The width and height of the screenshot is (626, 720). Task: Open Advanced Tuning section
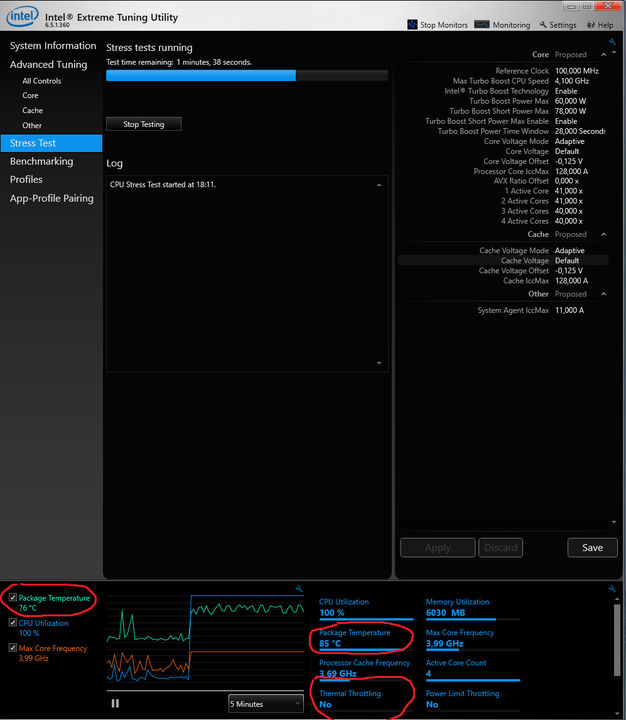pos(48,64)
